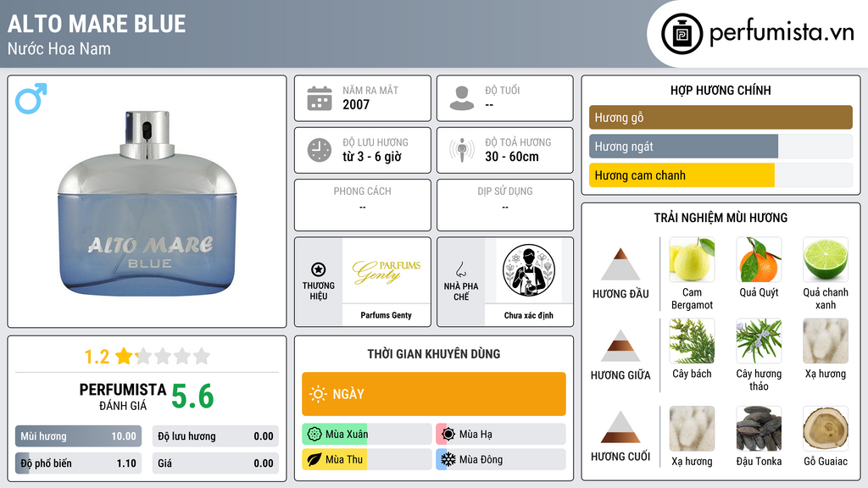This screenshot has width=868, height=488.
Task: Click the nose icon above Nhà pha chế
Action: (x=461, y=269)
